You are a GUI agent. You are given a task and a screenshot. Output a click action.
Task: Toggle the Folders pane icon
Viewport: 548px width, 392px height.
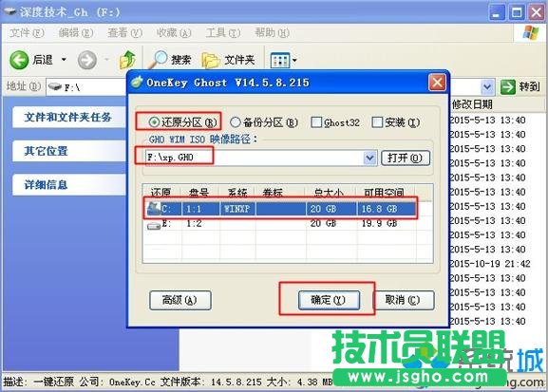[x=211, y=60]
